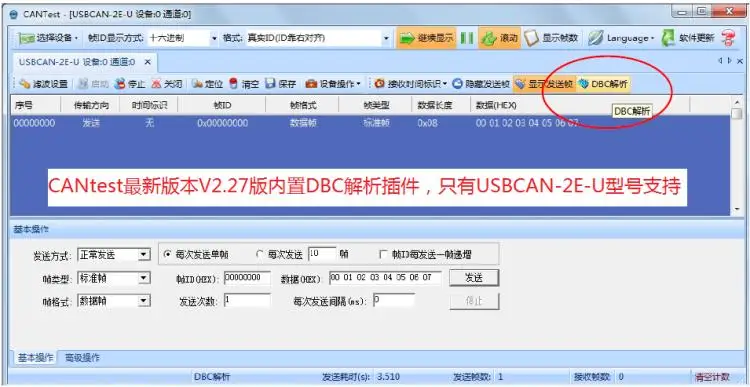Click the 发送 send button

tap(474, 278)
